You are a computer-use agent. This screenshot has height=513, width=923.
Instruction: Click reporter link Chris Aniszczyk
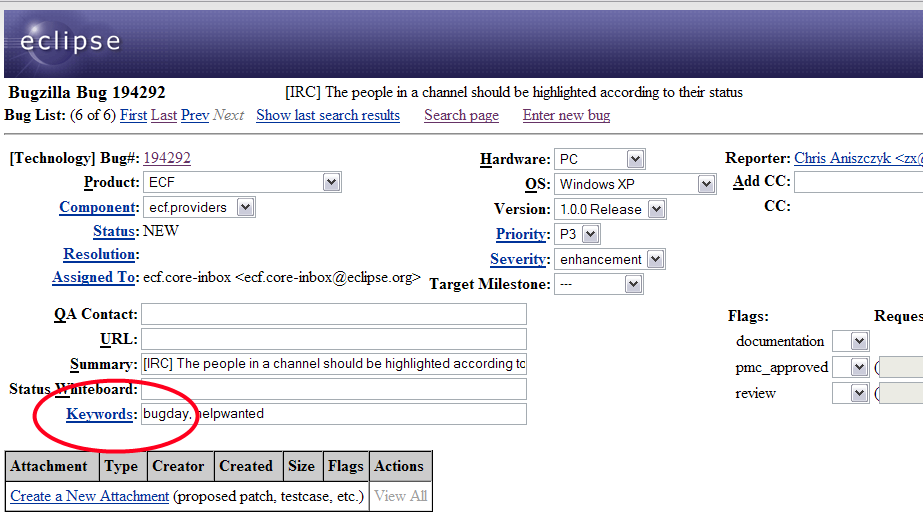(858, 158)
